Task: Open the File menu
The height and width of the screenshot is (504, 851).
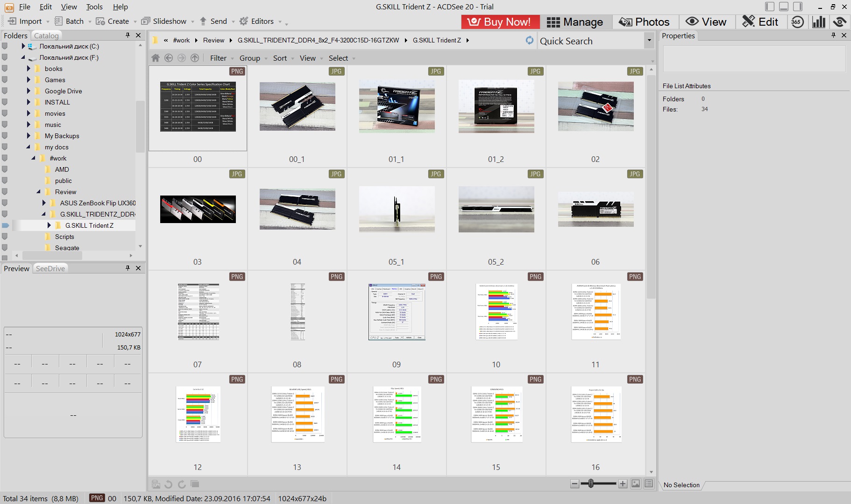Action: pyautogui.click(x=24, y=7)
